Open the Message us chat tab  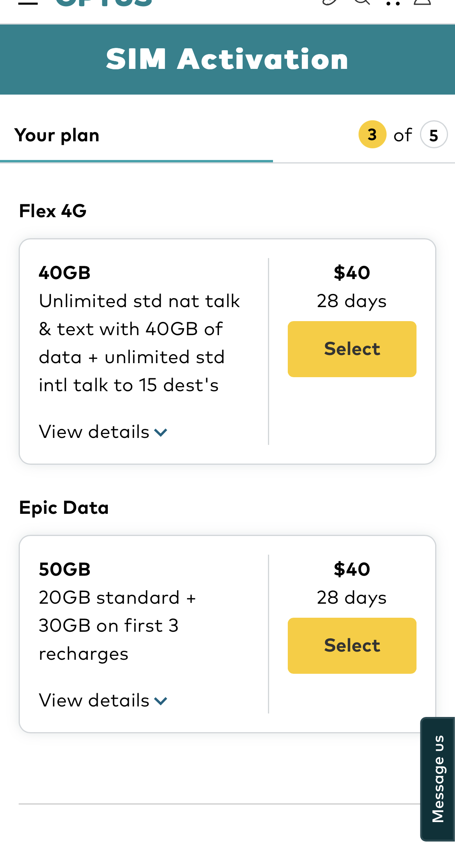438,778
